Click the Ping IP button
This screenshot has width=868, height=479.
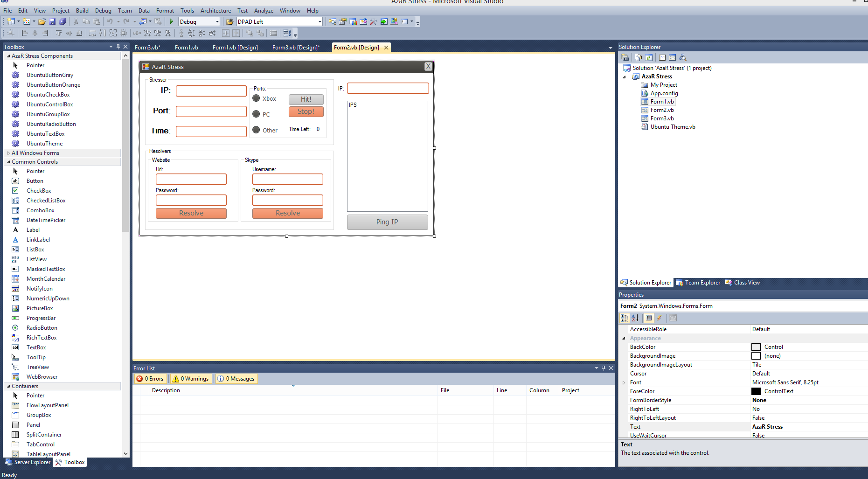tap(387, 222)
